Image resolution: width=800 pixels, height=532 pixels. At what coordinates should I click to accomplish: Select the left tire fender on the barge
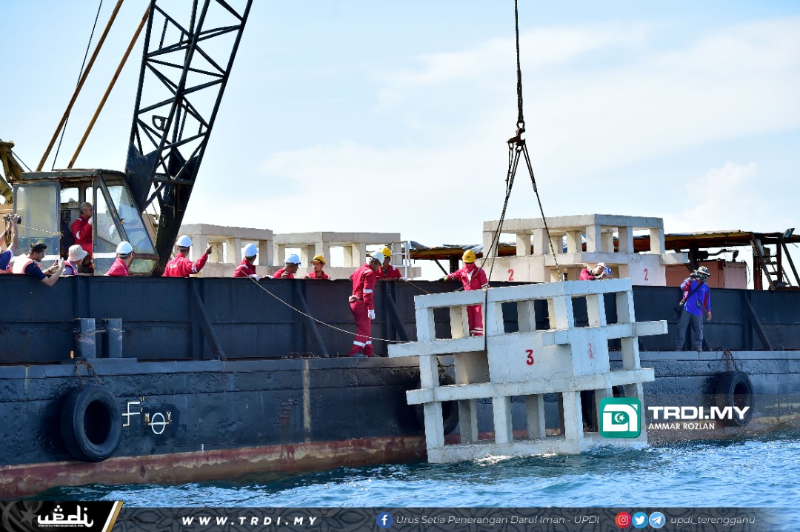(x=90, y=422)
